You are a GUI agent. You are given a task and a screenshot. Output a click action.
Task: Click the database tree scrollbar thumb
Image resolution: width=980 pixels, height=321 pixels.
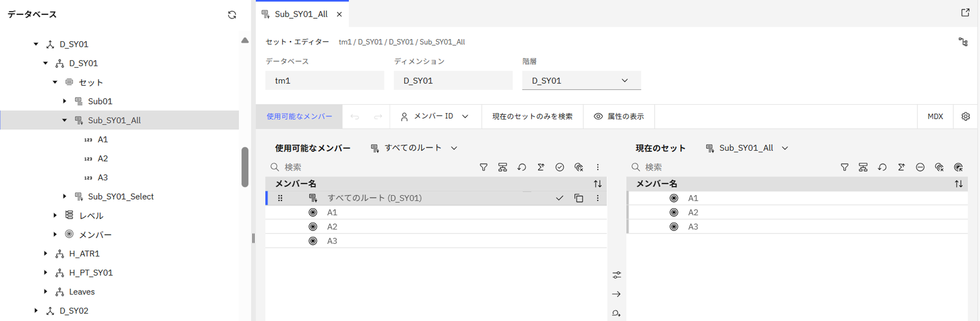tap(245, 167)
